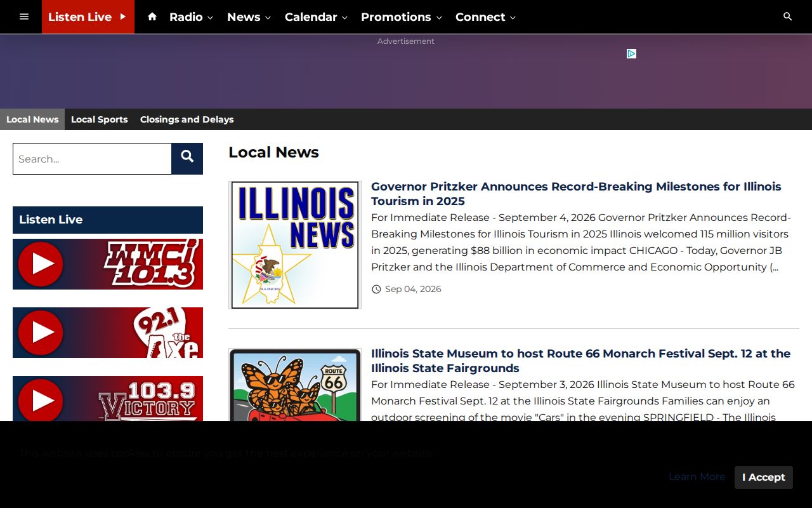Viewport: 812px width, 508px height.
Task: Expand the Calendar dropdown menu
Action: (x=316, y=17)
